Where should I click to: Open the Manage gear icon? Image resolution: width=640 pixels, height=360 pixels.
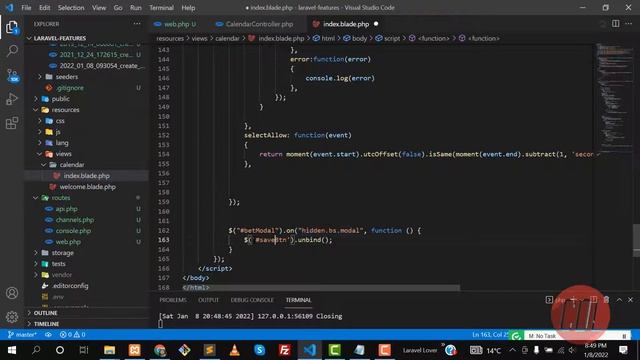(12, 317)
